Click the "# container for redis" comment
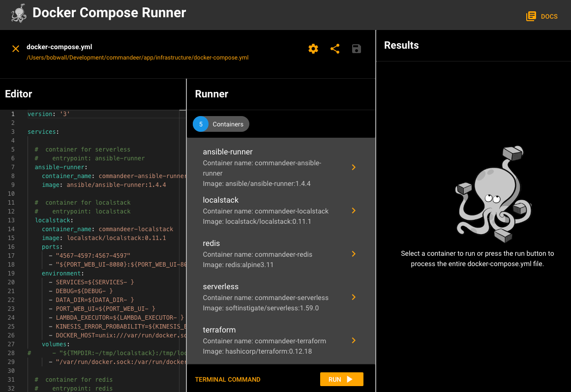The width and height of the screenshot is (571, 392). [x=74, y=380]
